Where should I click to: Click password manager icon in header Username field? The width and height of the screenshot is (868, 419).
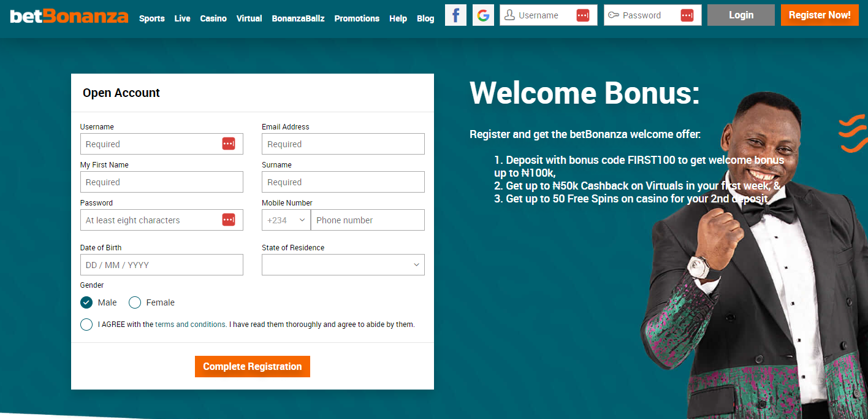point(582,15)
